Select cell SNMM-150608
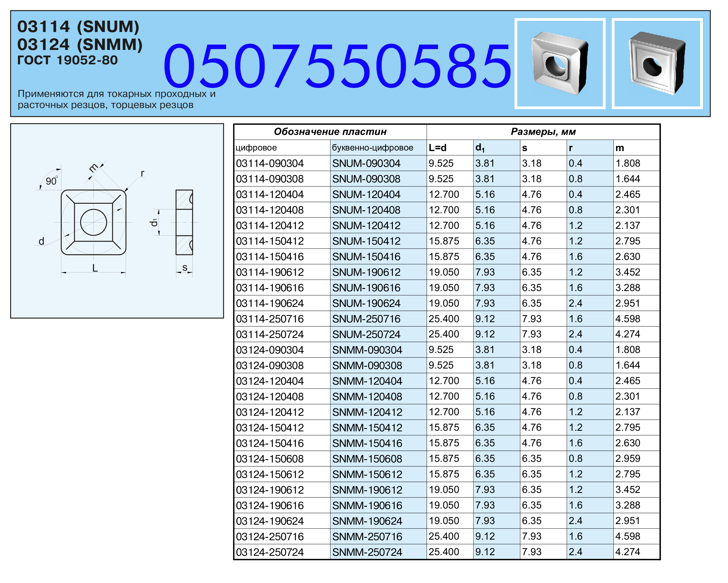This screenshot has width=728, height=583. [x=367, y=459]
